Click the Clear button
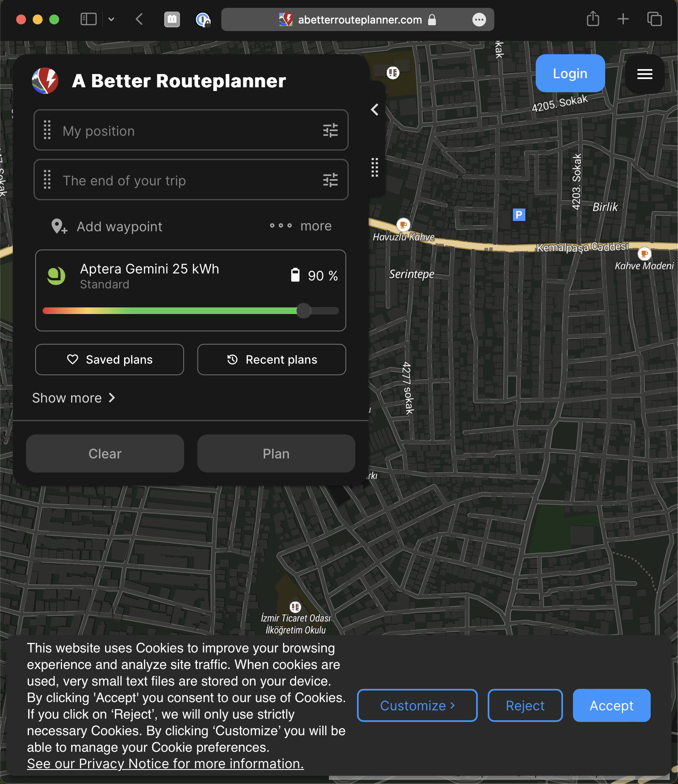Image resolution: width=678 pixels, height=784 pixels. [105, 453]
